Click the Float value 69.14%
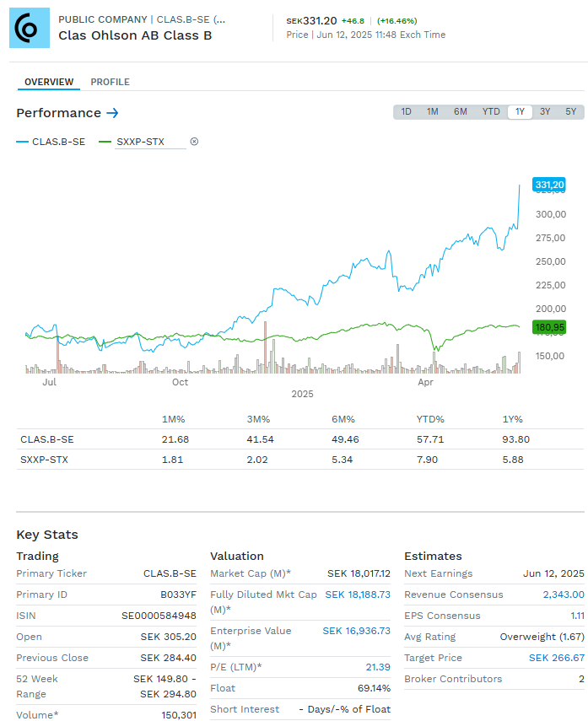This screenshot has height=721, width=588. 374,688
